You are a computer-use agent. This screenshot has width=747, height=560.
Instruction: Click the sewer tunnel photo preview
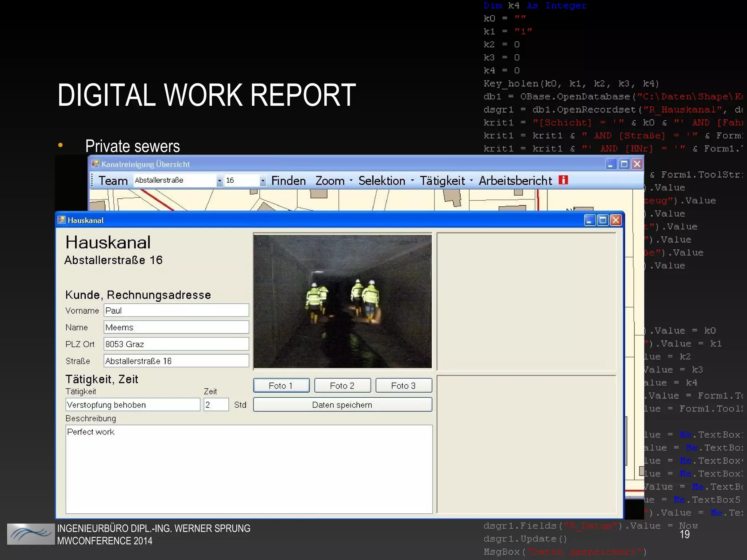click(x=342, y=301)
